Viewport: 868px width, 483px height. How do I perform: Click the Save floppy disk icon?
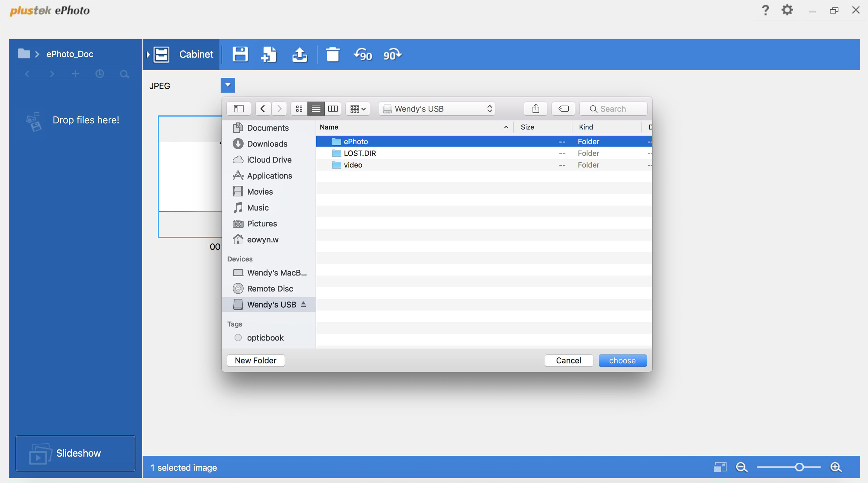click(x=240, y=54)
